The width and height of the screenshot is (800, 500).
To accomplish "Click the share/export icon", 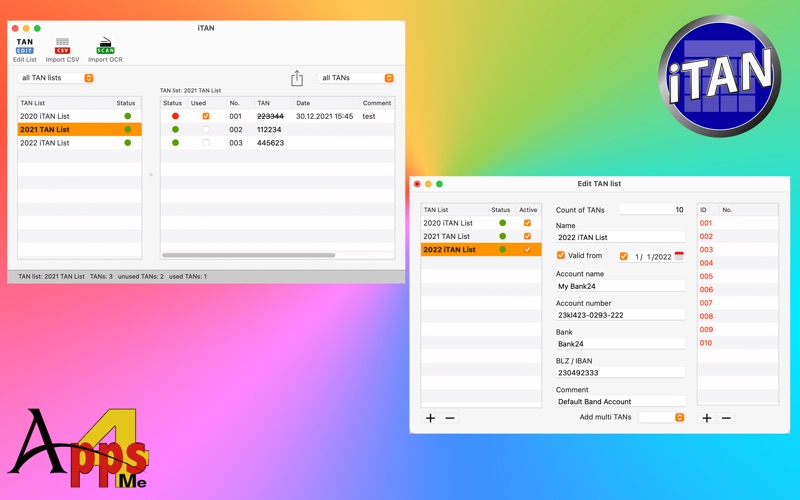I will (x=297, y=78).
